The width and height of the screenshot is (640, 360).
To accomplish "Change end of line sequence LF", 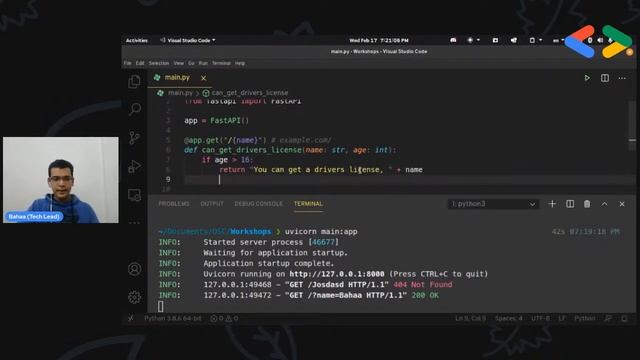I will pos(562,318).
